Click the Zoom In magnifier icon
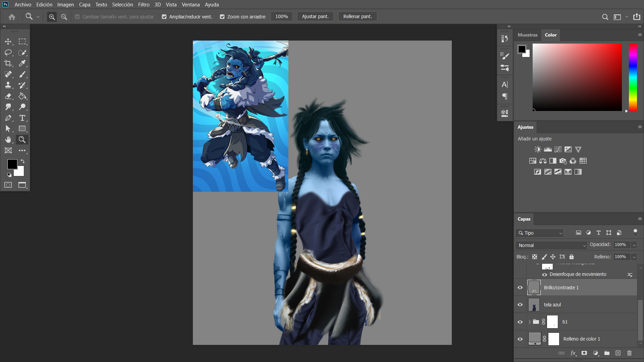 coord(52,17)
